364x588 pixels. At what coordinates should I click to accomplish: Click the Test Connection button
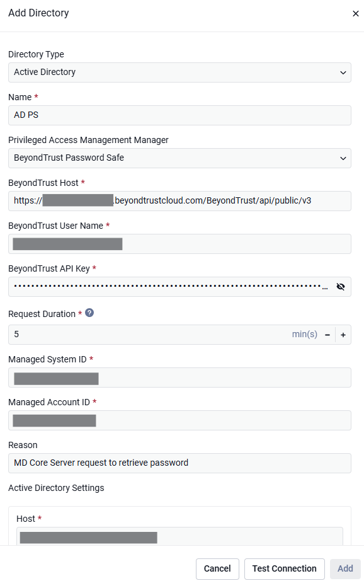pos(284,569)
